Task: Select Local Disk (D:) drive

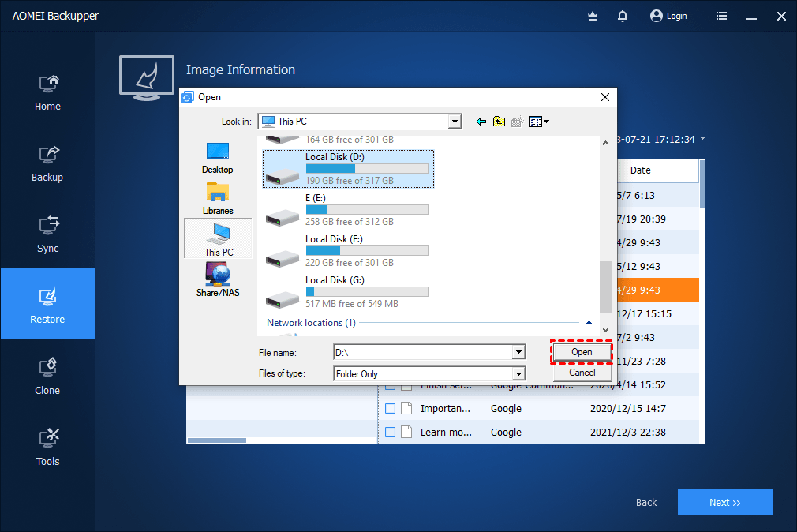Action: click(348, 169)
